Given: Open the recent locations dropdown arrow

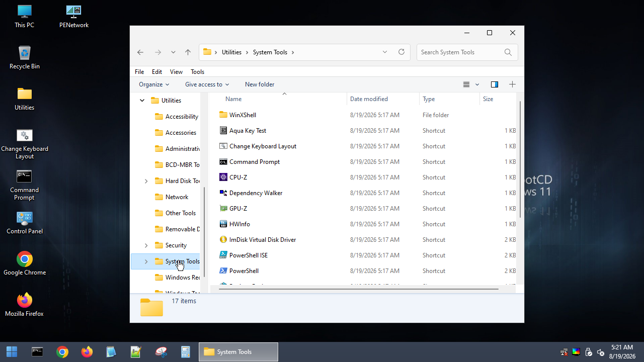Looking at the screenshot, I should [x=173, y=52].
